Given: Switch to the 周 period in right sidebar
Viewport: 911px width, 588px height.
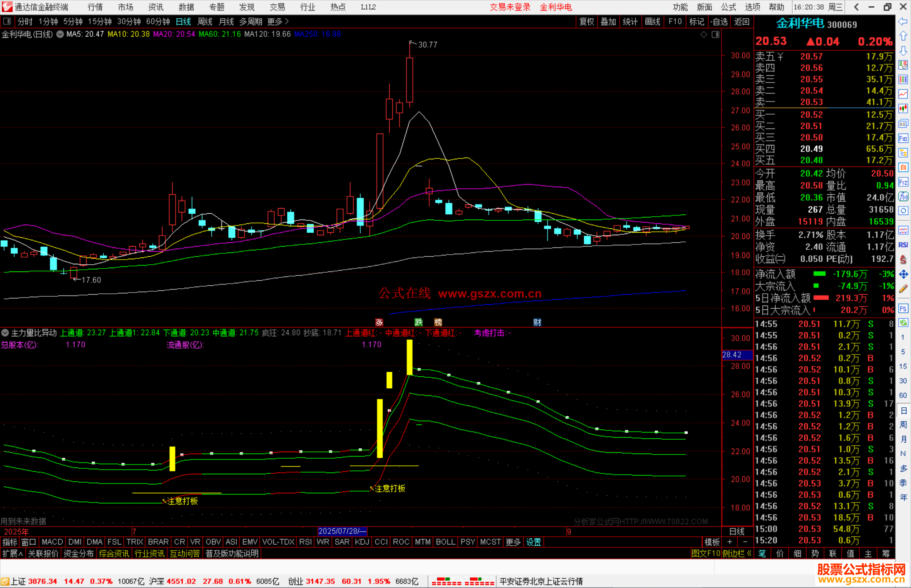Looking at the screenshot, I should (903, 425).
